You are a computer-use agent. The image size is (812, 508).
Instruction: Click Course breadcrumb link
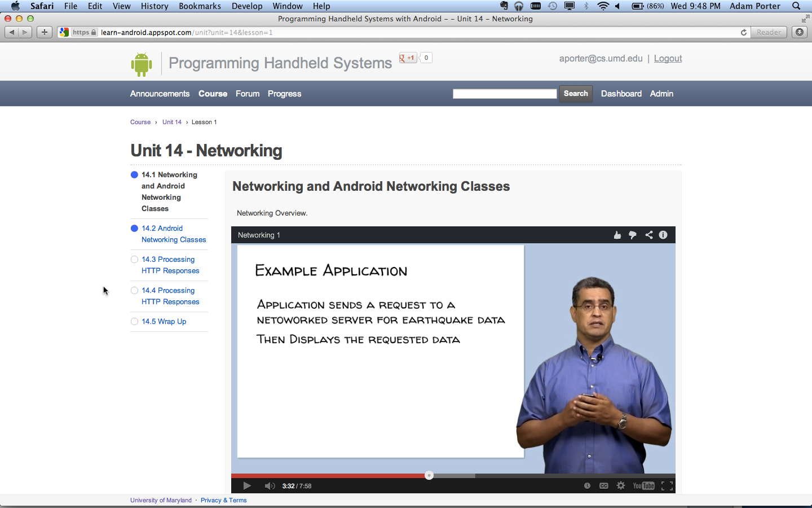pyautogui.click(x=140, y=122)
